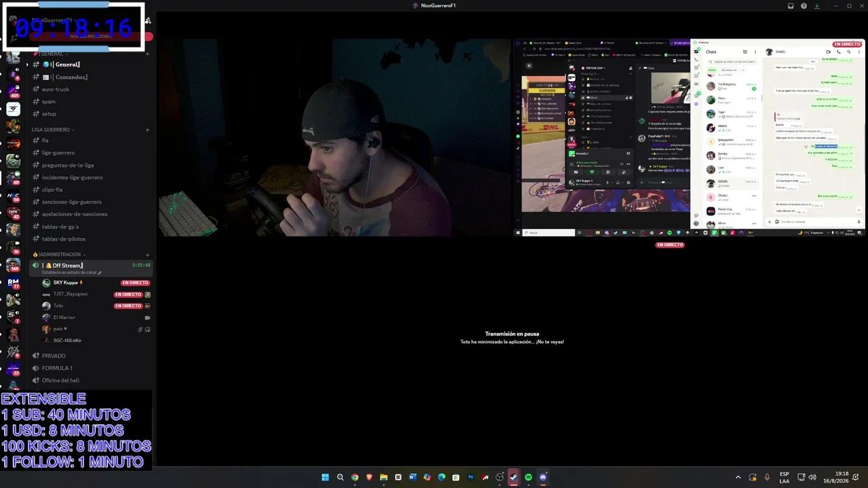
Task: Add a channel to the GENERAL category
Action: coord(147,54)
